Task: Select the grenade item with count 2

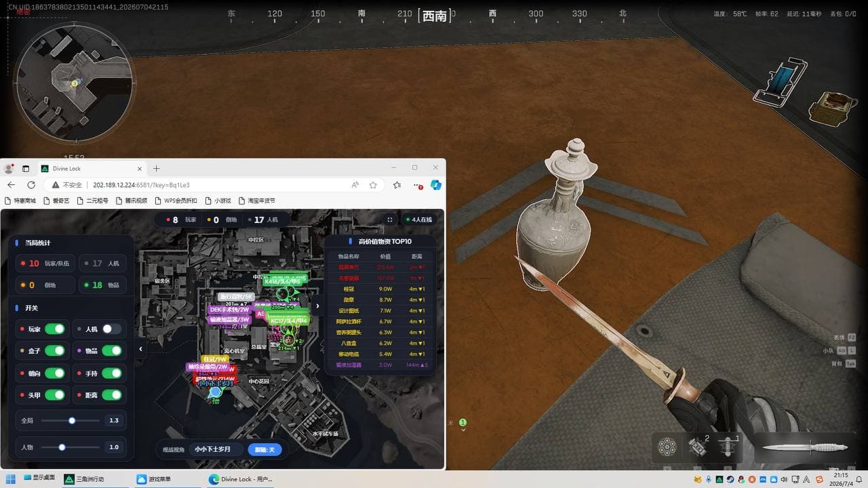Action: coord(697,447)
